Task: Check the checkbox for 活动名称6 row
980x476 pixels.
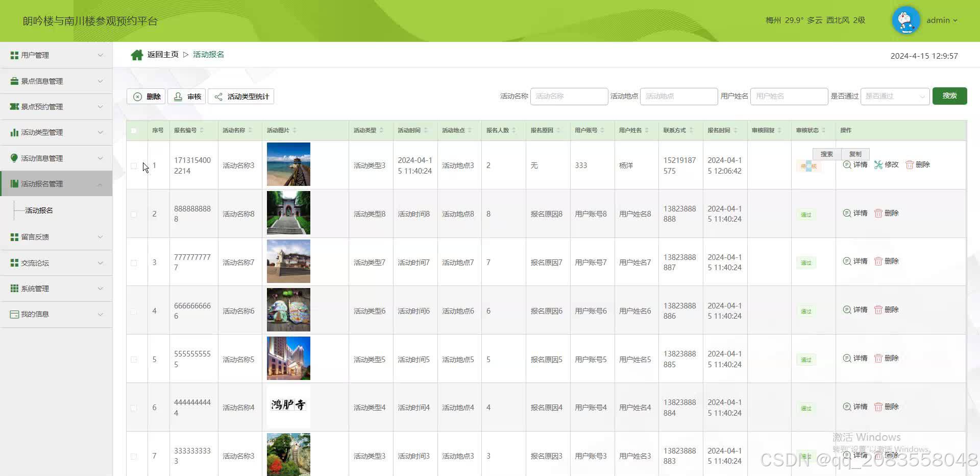Action: click(134, 312)
